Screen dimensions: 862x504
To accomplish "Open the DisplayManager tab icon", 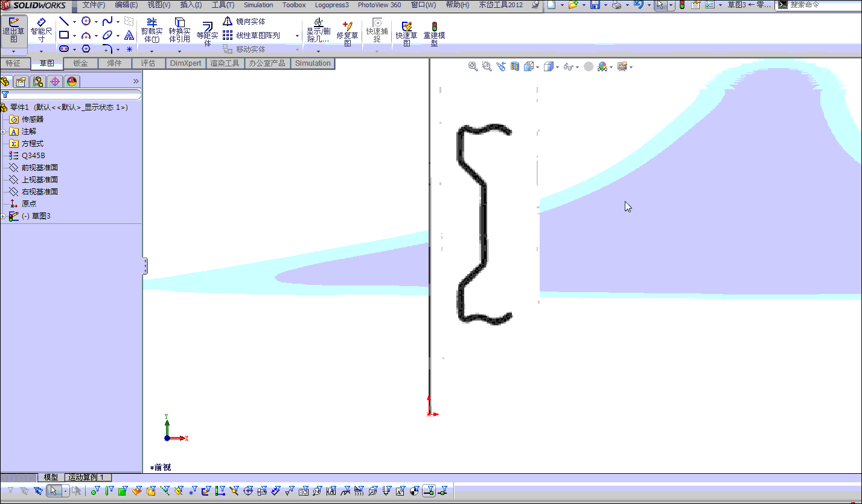I will 72,81.
